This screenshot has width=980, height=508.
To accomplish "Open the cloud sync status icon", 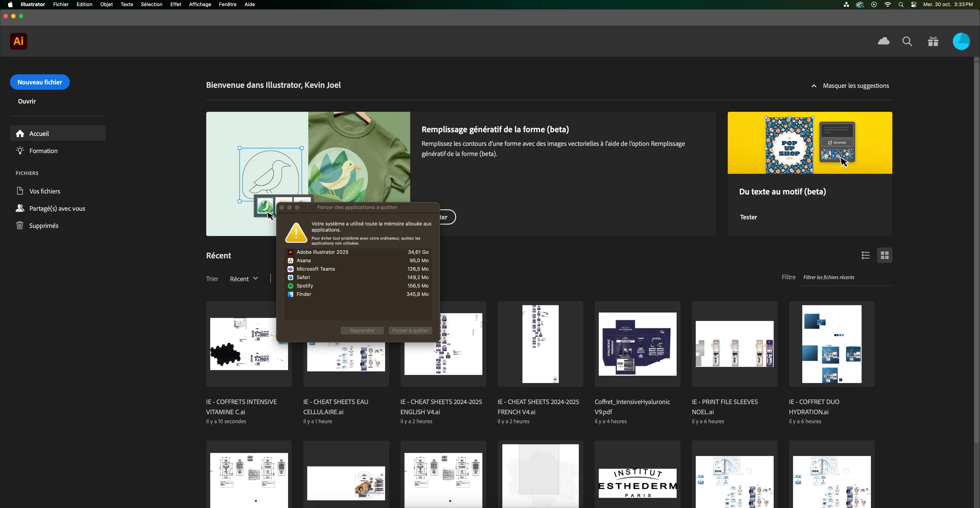I will click(883, 41).
